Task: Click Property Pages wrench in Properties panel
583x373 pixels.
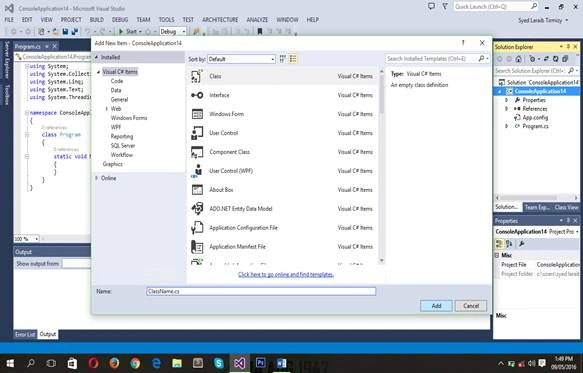Action: click(521, 244)
